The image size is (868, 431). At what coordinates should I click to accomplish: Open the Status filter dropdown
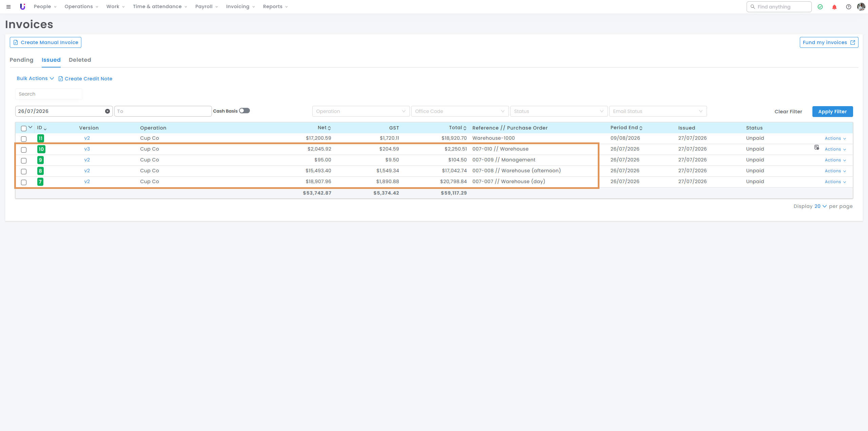(559, 111)
